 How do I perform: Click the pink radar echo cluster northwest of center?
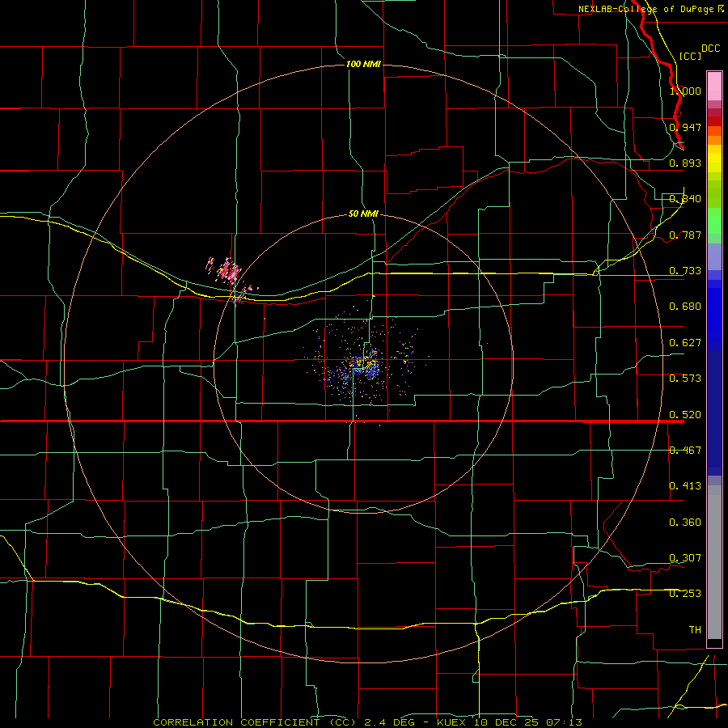(x=229, y=271)
